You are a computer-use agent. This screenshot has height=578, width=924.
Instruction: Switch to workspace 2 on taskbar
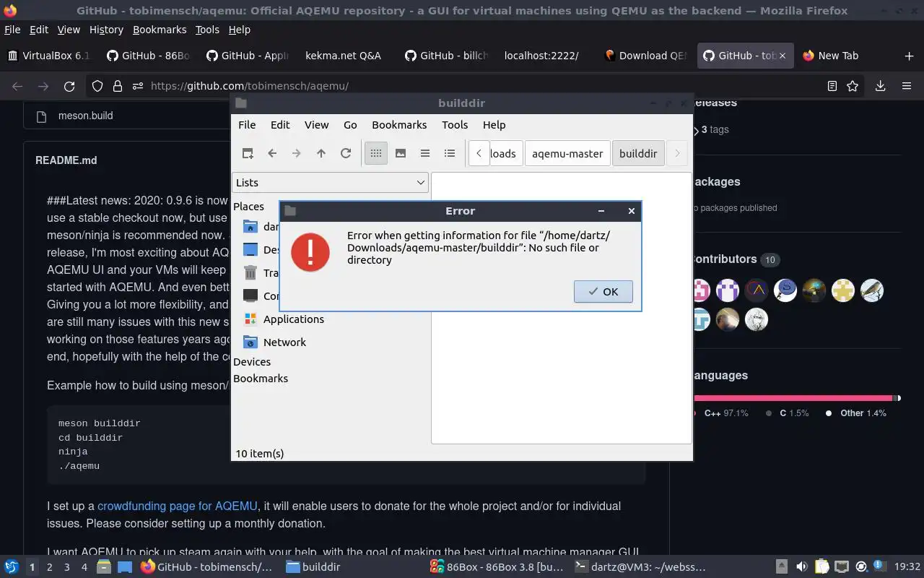point(49,567)
